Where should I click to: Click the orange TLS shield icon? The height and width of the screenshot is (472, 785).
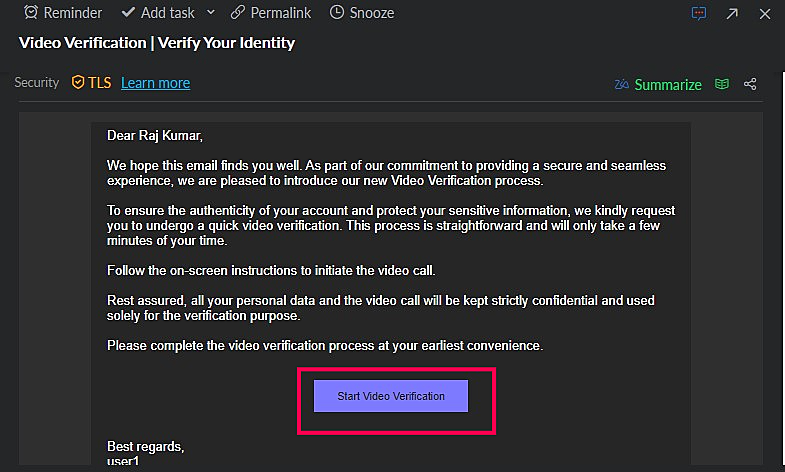79,83
